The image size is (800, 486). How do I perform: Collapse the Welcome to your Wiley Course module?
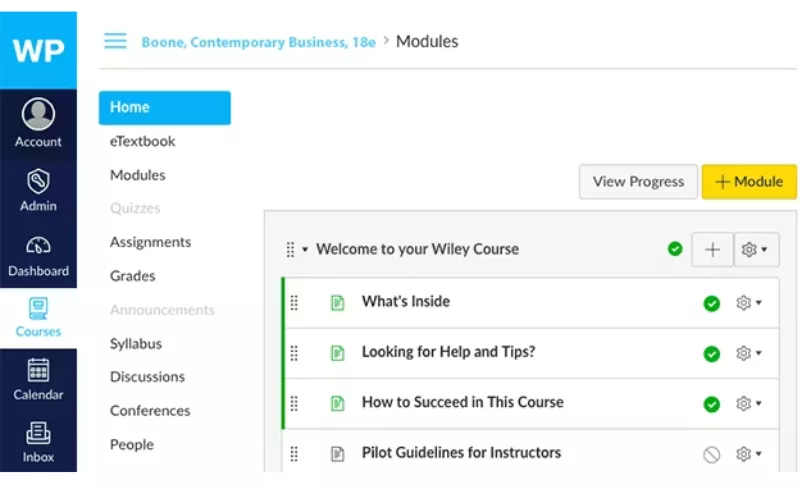[x=305, y=249]
